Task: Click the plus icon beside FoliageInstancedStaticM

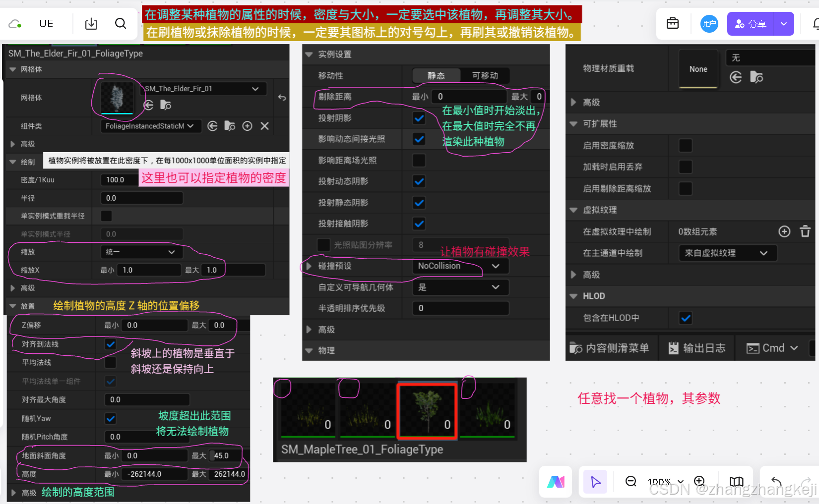Action: coord(247,126)
